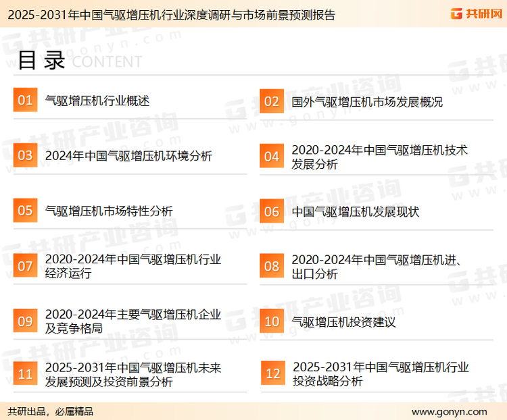Screen dimensions: 507x420
Task: Click the 09 number badge
Action: 25,321
